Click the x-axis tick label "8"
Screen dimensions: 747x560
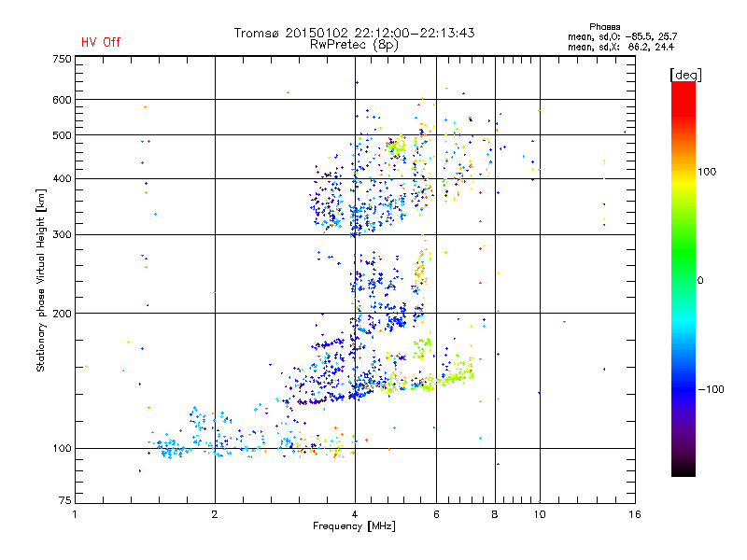pyautogui.click(x=495, y=514)
